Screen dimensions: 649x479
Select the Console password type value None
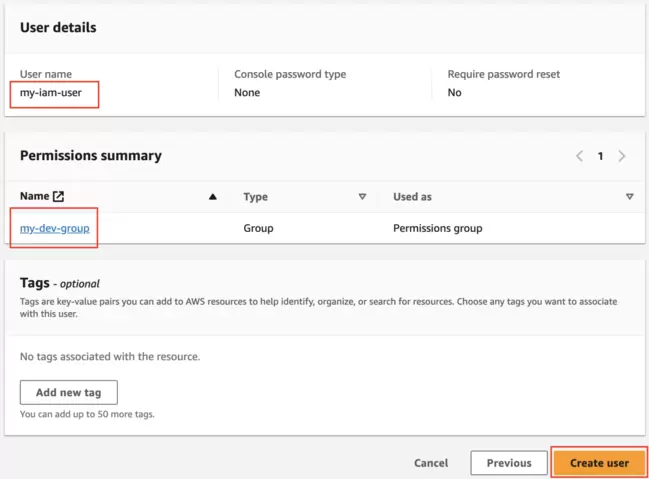[247, 92]
